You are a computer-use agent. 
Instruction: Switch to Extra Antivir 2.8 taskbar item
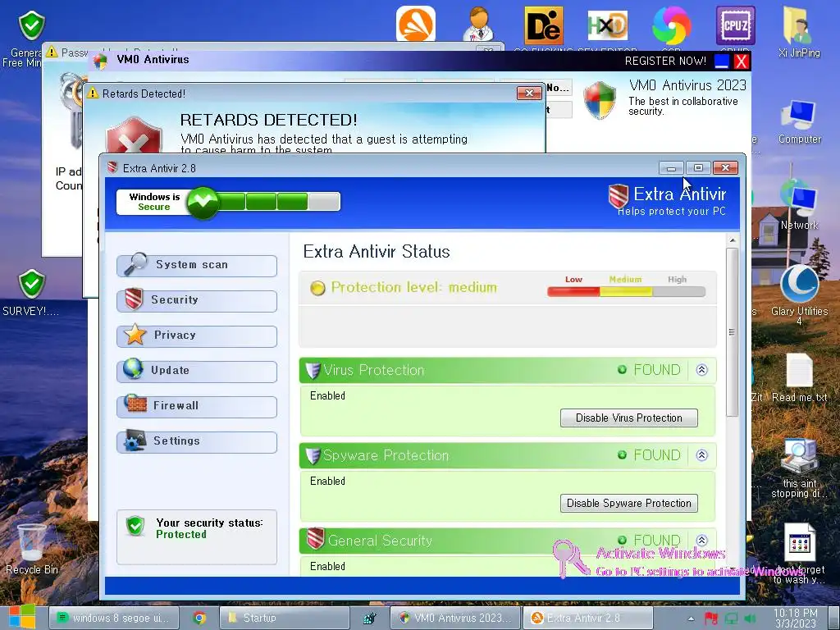[587, 619]
